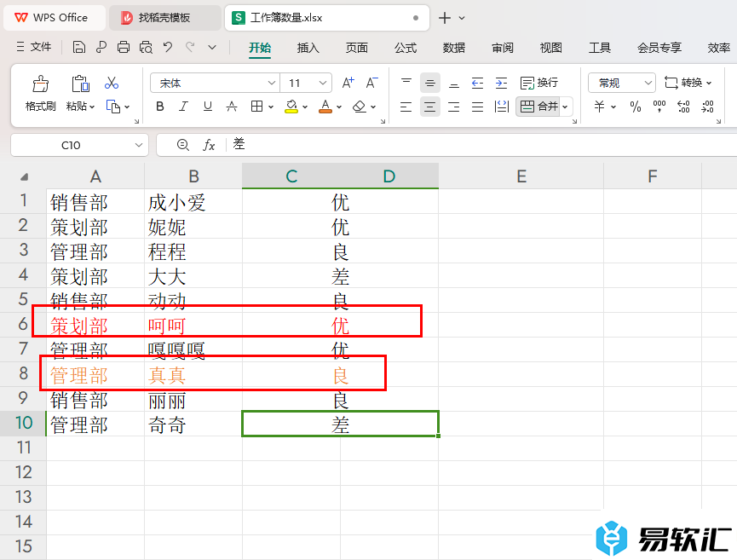Click the Print icon
The width and height of the screenshot is (737, 560).
[x=124, y=47]
